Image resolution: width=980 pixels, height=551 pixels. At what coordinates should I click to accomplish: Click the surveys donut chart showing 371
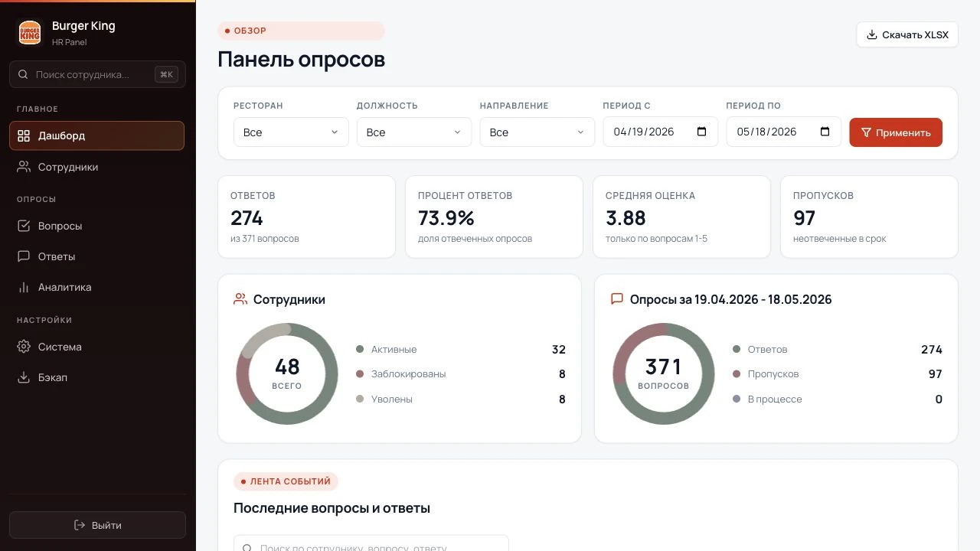click(x=664, y=374)
